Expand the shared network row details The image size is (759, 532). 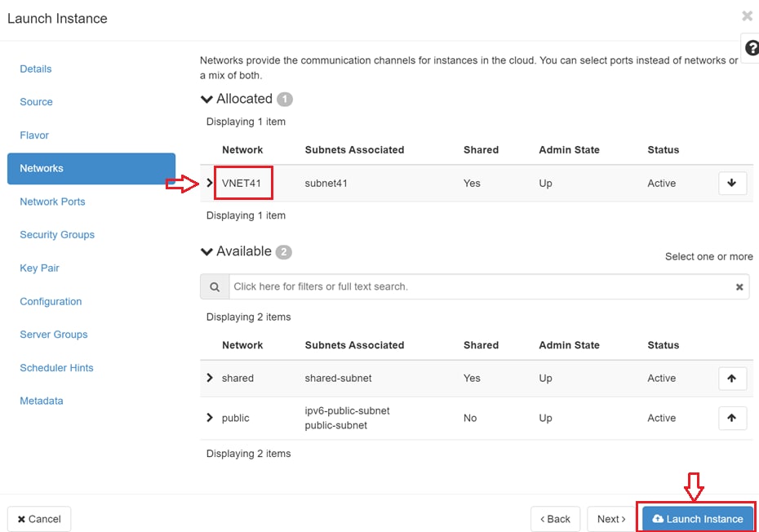[210, 378]
